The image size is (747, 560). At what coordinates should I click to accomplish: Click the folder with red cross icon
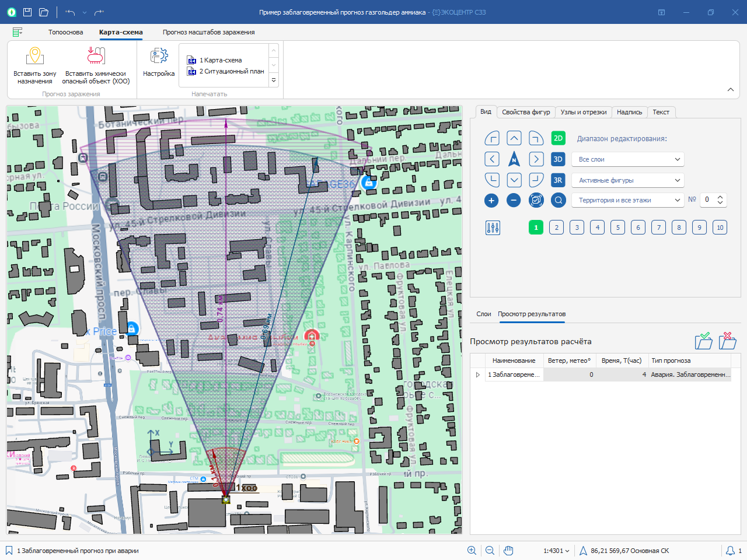[x=727, y=341]
